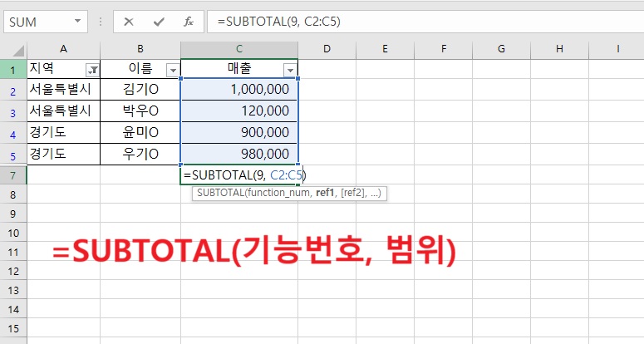
Task: Click cell containing 900,000
Action: pyautogui.click(x=239, y=133)
